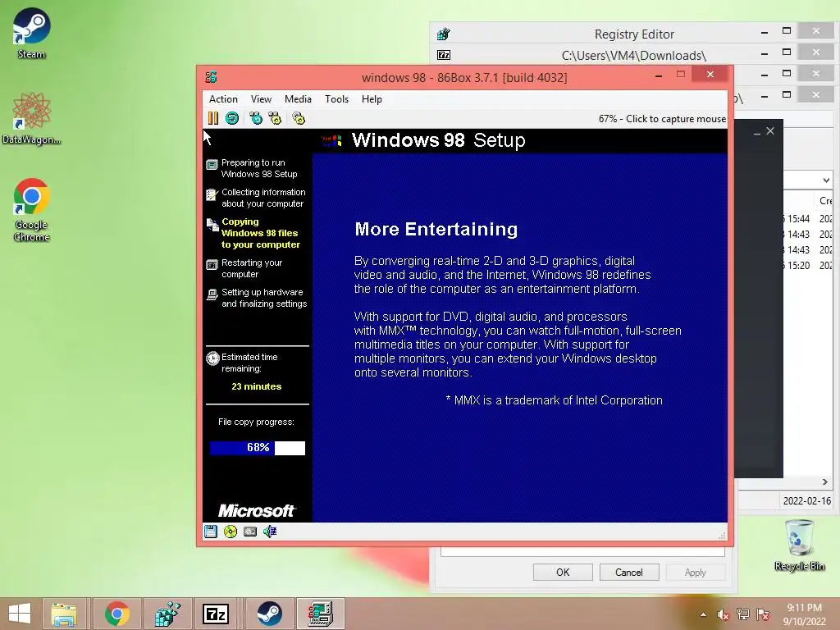Select the Recycle Bin icon
The width and height of the screenshot is (840, 630).
(799, 546)
